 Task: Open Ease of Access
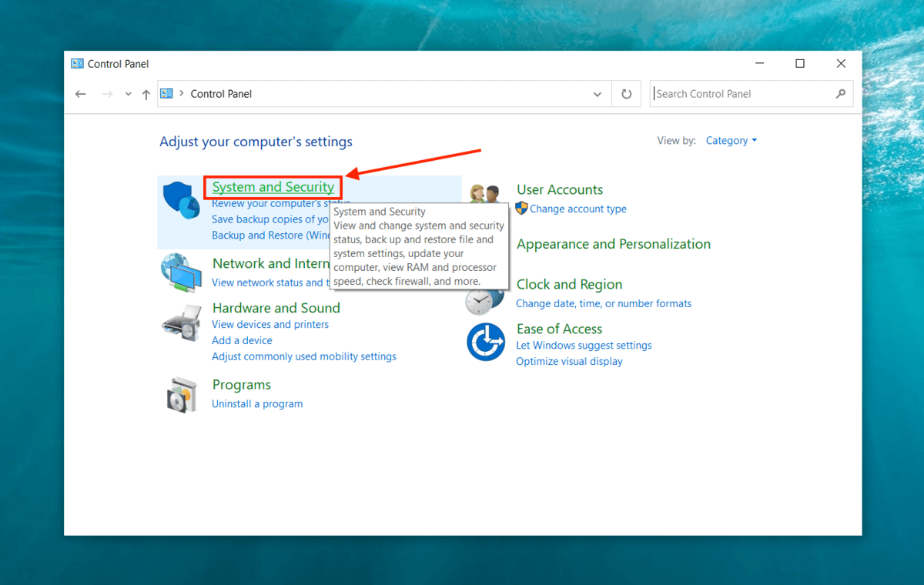[x=560, y=329]
